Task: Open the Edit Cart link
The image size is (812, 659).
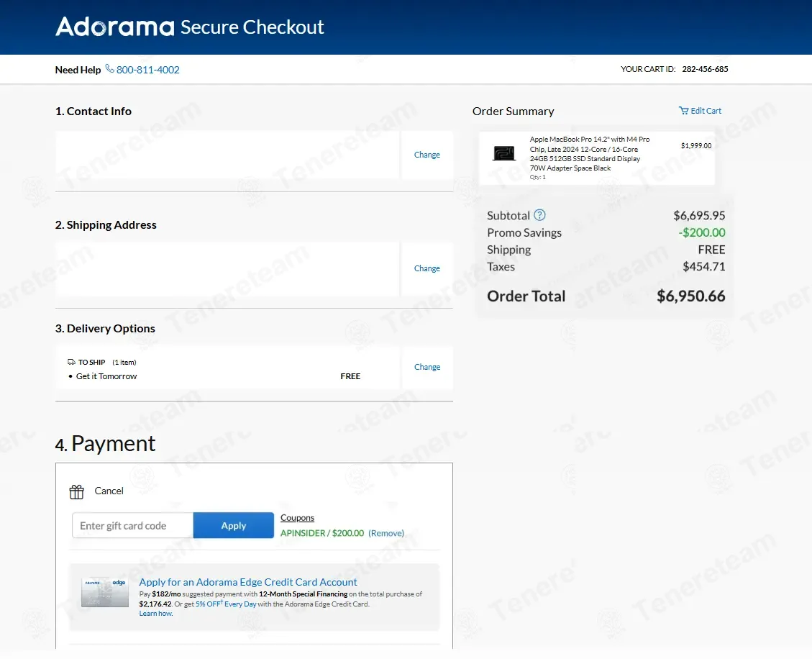Action: point(706,110)
